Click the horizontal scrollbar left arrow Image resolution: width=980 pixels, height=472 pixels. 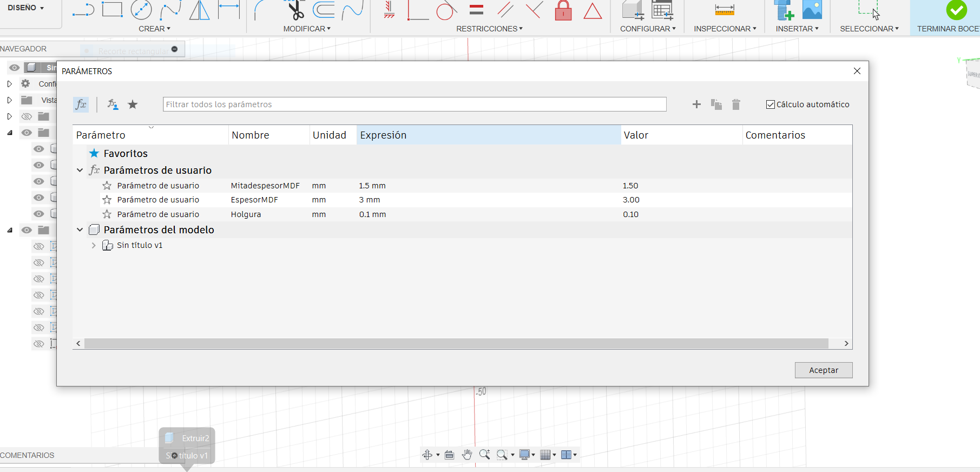(x=78, y=344)
